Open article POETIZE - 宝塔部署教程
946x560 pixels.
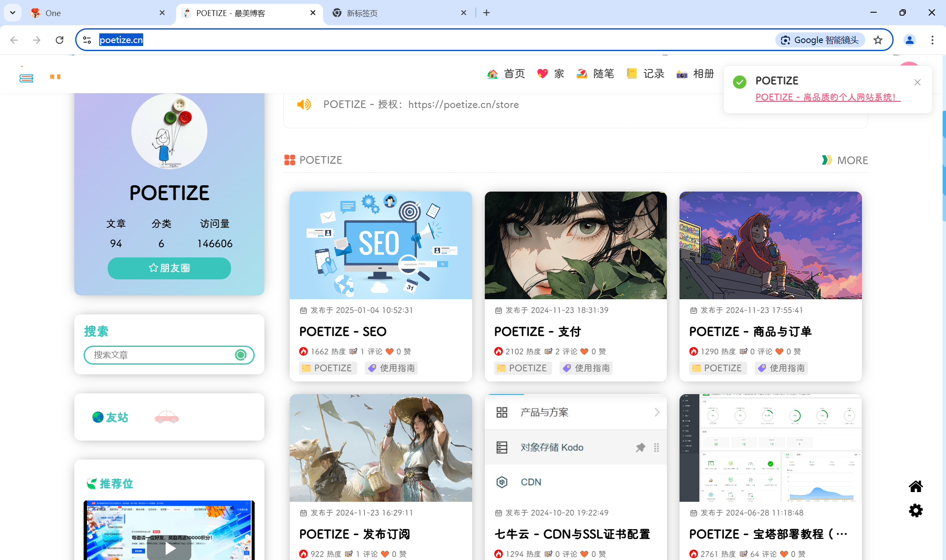pyautogui.click(x=768, y=534)
